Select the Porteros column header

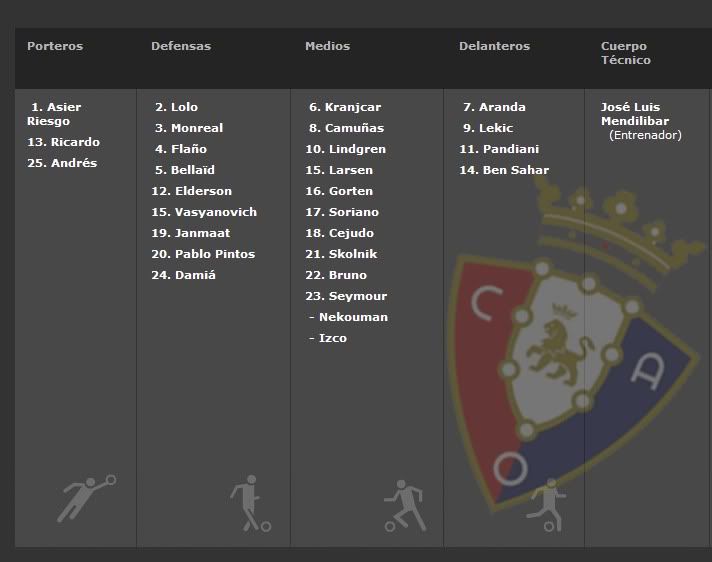pos(55,46)
